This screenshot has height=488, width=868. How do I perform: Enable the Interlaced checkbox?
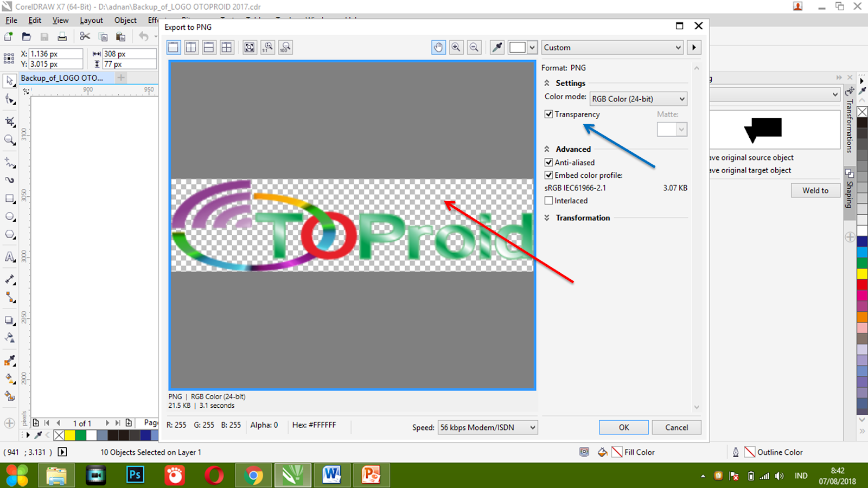(x=549, y=201)
